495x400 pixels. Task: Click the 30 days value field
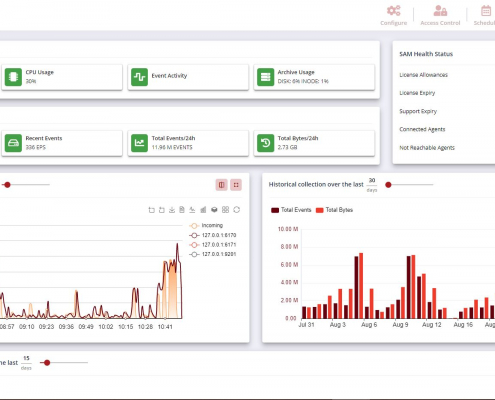pos(372,181)
